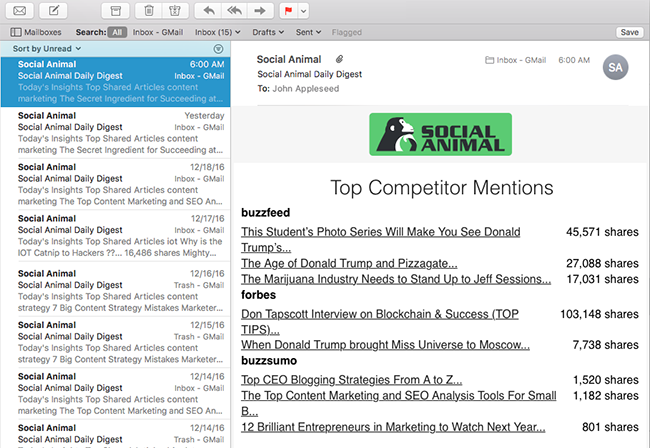This screenshot has width=650, height=448.
Task: Click the forbes competitor heading
Action: (x=258, y=295)
